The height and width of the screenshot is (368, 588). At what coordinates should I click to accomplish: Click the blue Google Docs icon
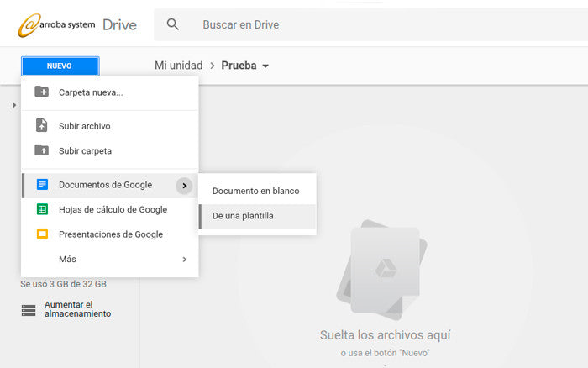tap(42, 185)
